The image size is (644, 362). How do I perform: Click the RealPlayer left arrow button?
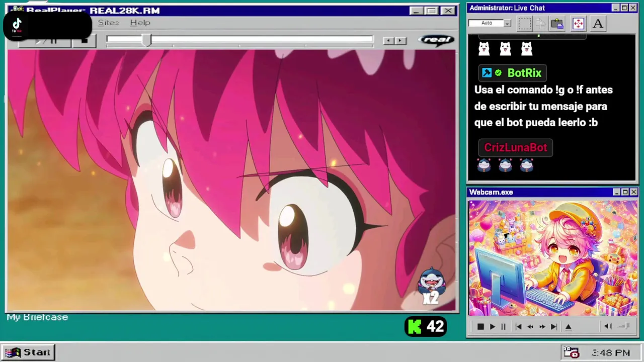[x=388, y=41]
